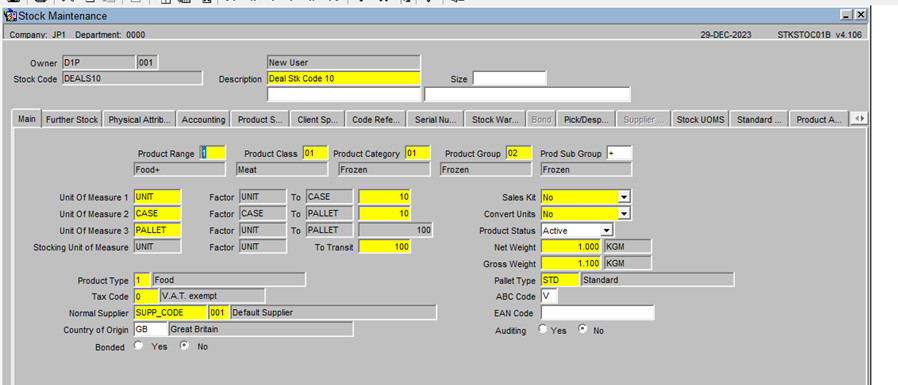Click the Owner field containing D1P
Viewport: 898px width, 385px height.
(99, 62)
